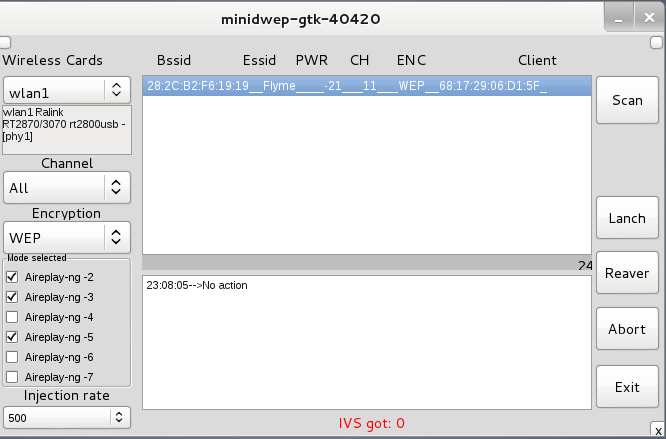Image resolution: width=666 pixels, height=439 pixels.
Task: Open the wlan1 wireless card dropdown
Action: tap(67, 90)
